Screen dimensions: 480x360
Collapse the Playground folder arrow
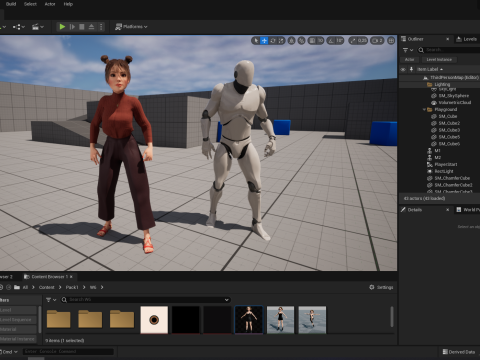click(424, 109)
